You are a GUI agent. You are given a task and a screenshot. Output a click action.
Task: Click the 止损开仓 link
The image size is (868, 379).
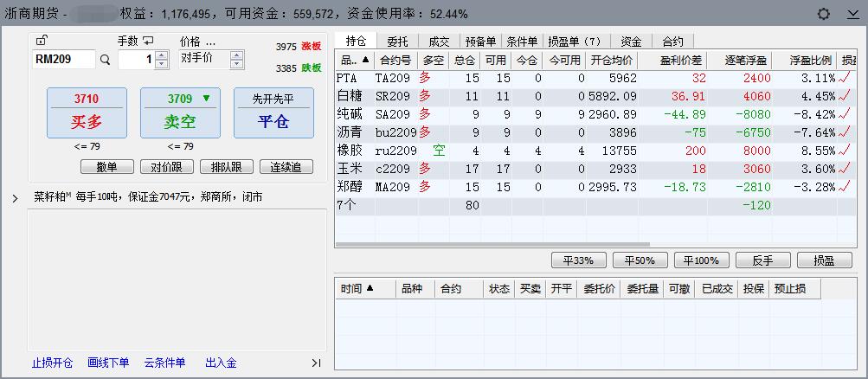[52, 363]
